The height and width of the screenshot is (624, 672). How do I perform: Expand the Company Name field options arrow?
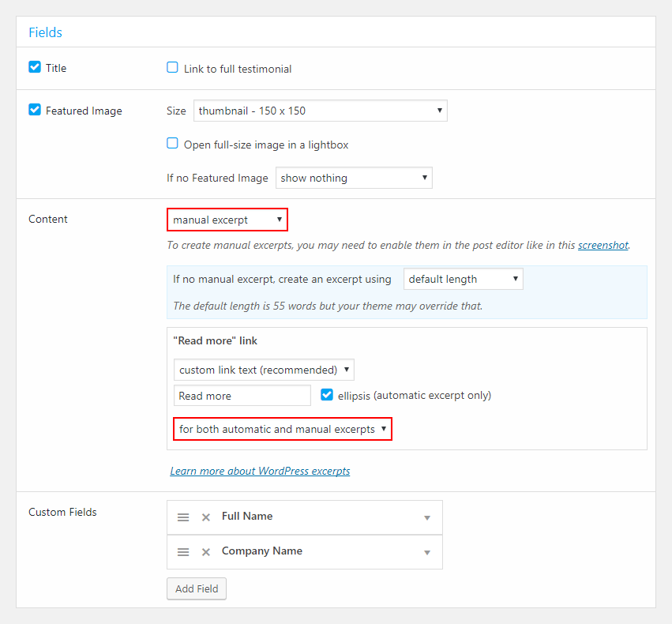[427, 552]
